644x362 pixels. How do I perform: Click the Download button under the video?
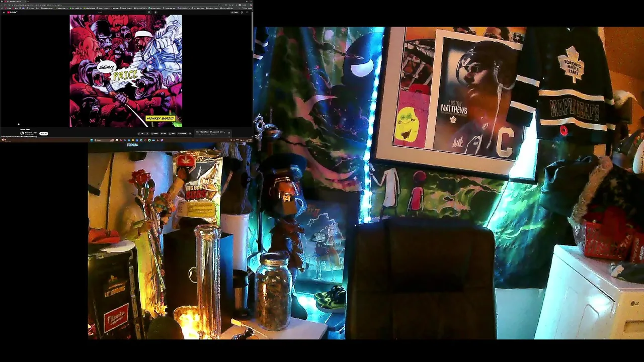[182, 134]
